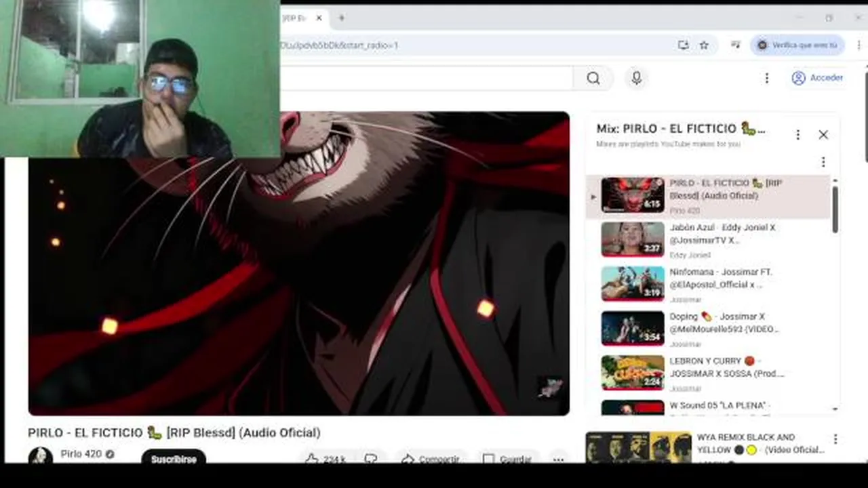
Task: Open Chrome media control icon
Action: point(736,45)
